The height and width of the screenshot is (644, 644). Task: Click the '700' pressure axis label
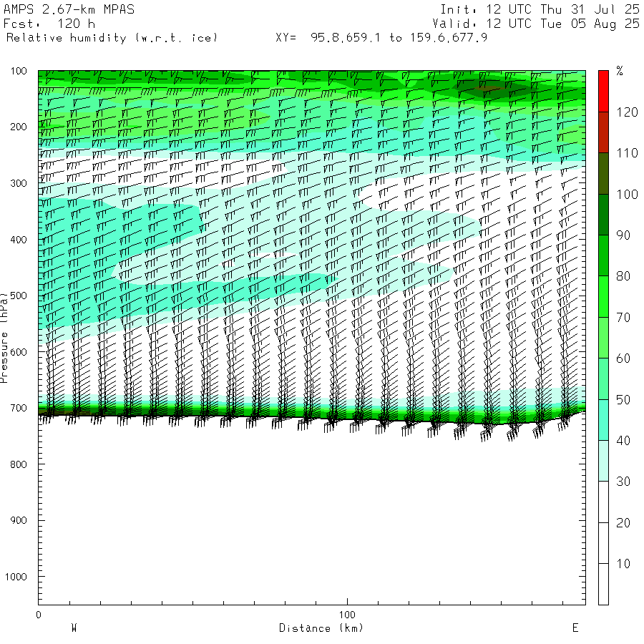[x=19, y=408]
